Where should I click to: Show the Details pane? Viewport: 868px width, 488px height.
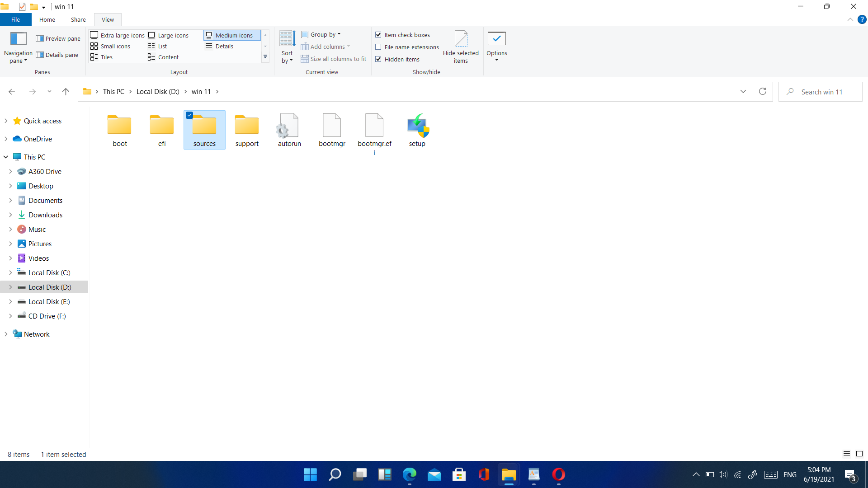tap(57, 55)
